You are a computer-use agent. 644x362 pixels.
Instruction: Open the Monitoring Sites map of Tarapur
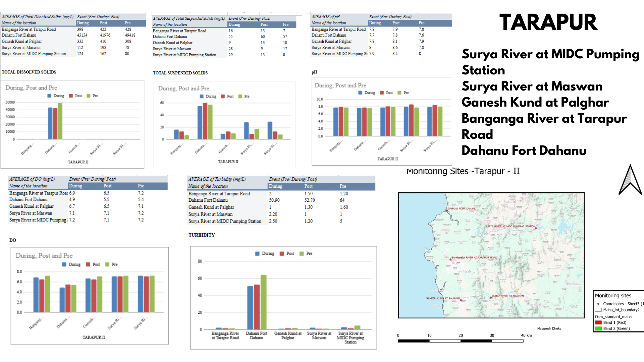coord(491,255)
